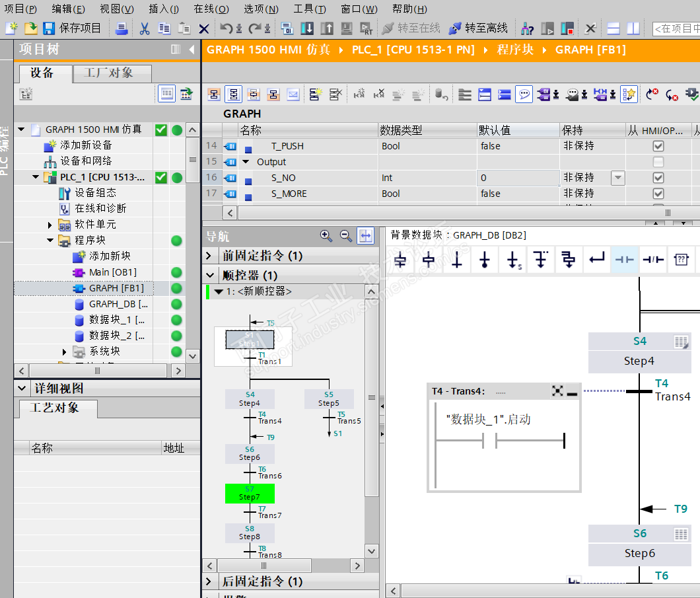
Task: Toggle HMI checkbox for S_MORE
Action: 658,194
